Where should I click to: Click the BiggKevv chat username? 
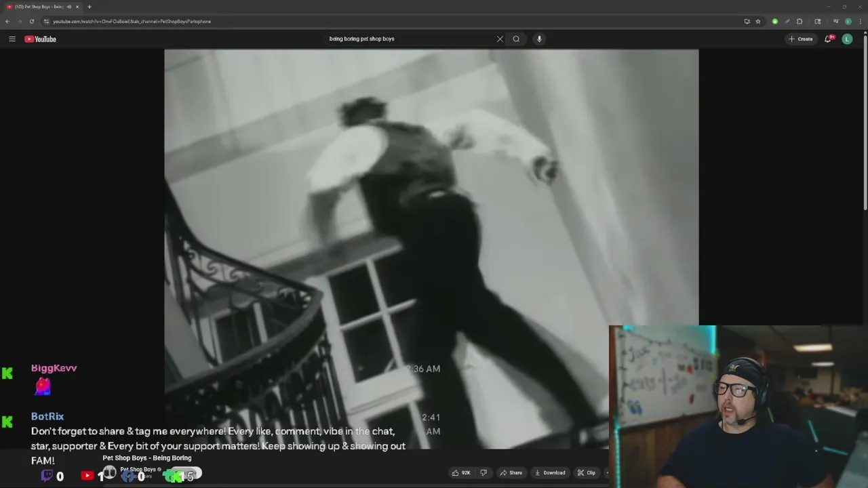[54, 368]
